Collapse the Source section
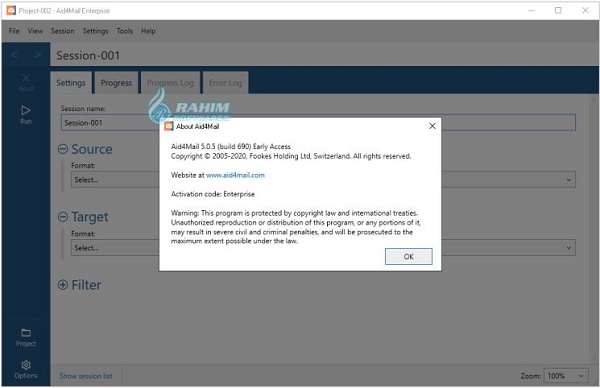600x388 pixels. 63,149
